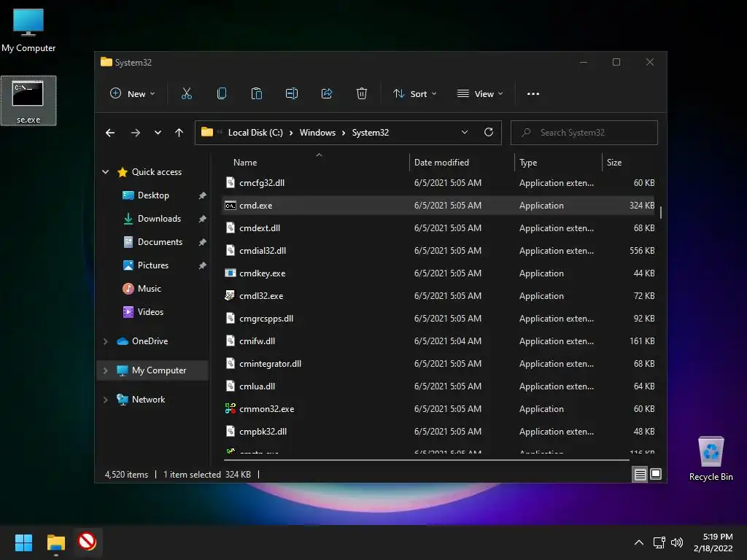Screen dimensions: 747x560
Task: Open the New dropdown menu
Action: pos(133,94)
